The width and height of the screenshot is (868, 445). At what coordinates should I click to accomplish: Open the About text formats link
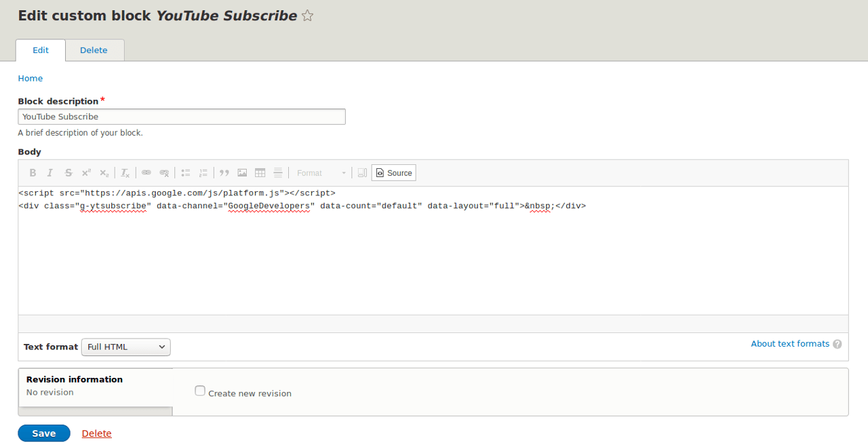pos(790,344)
